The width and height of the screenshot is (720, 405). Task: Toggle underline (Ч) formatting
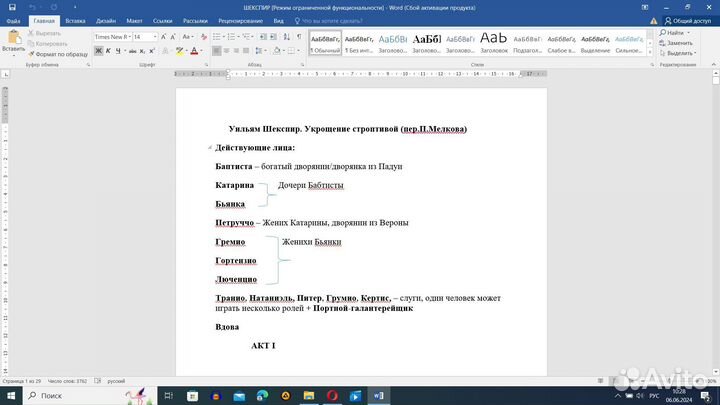click(x=118, y=51)
